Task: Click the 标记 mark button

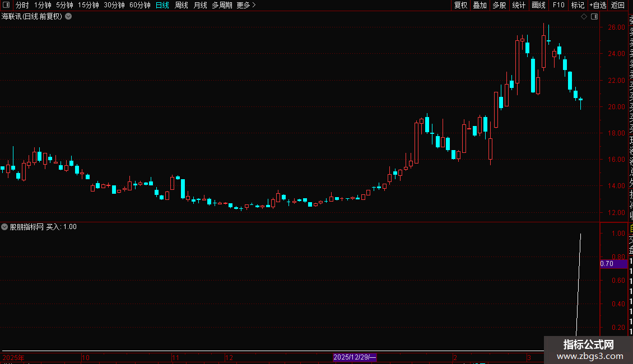Action: [x=578, y=5]
